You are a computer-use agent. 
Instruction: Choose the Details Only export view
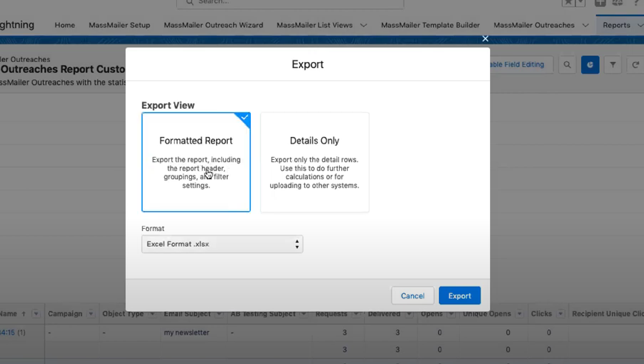click(315, 162)
